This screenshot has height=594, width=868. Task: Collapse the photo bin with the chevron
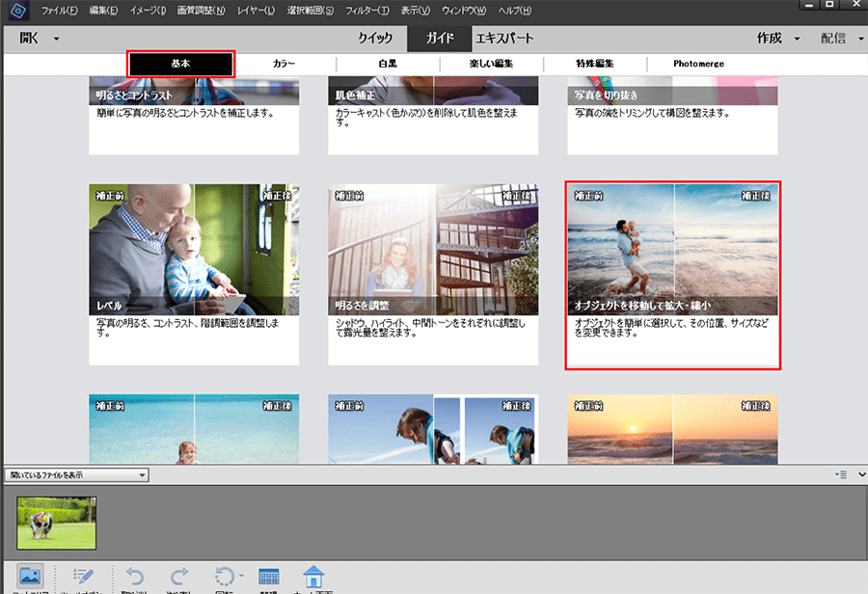point(857,474)
